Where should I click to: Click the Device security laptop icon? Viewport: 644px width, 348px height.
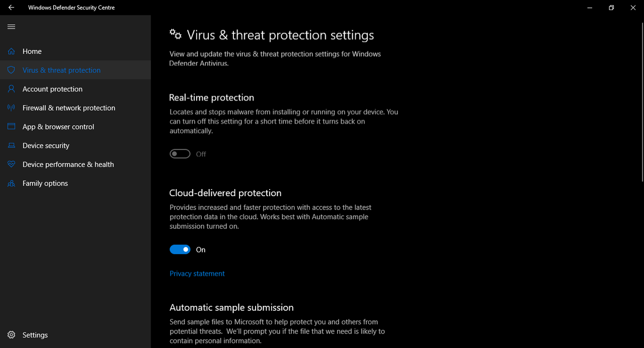click(11, 145)
